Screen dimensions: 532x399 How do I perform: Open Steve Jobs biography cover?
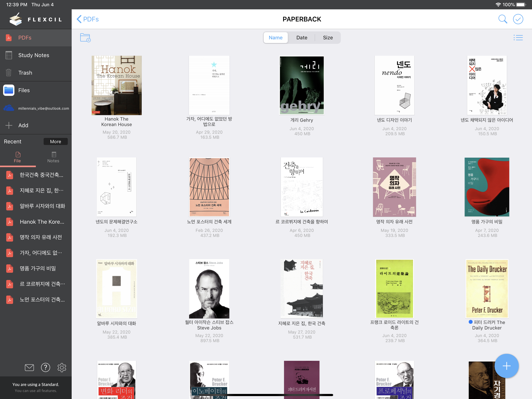[x=209, y=289]
